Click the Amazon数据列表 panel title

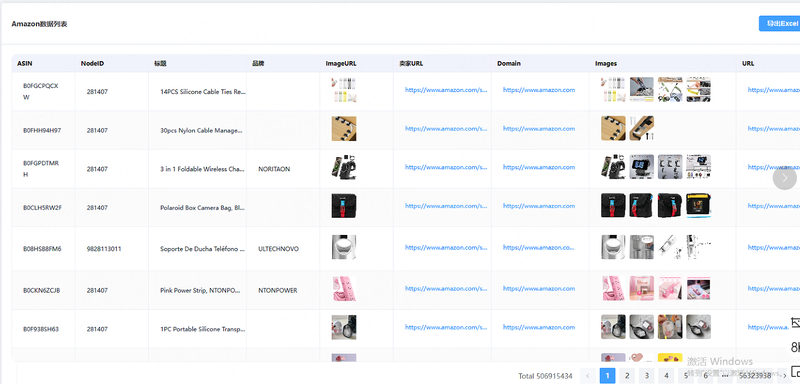39,24
